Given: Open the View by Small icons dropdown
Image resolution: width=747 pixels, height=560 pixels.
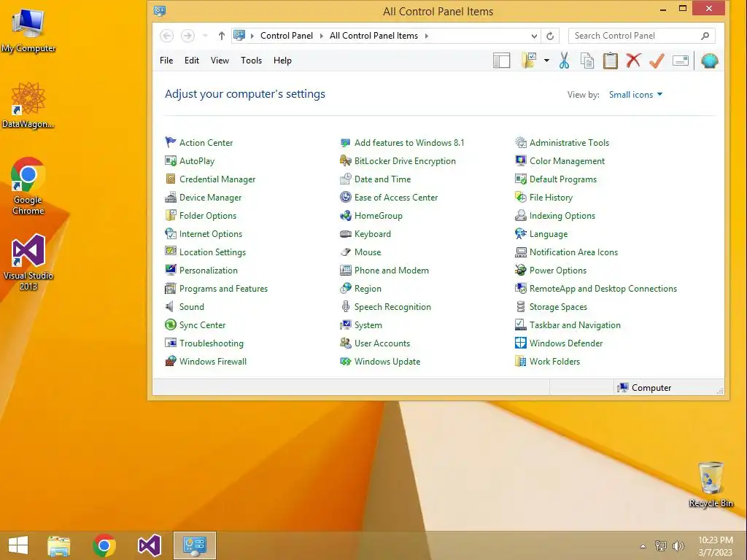Looking at the screenshot, I should coord(635,95).
